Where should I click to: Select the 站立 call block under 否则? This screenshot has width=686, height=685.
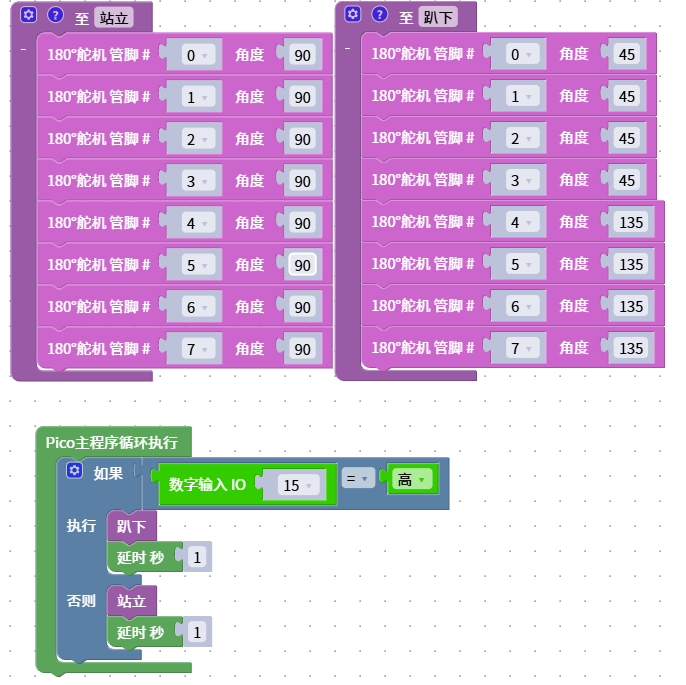[x=131, y=601]
